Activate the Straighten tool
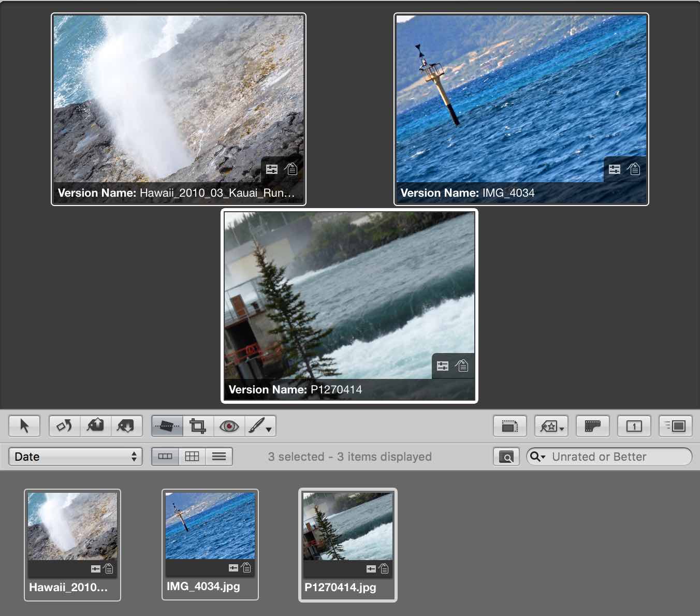The width and height of the screenshot is (700, 616). (x=167, y=426)
